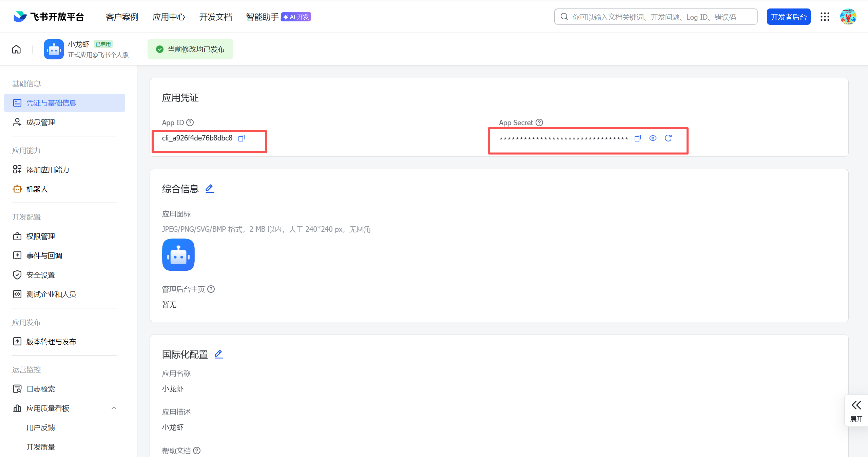The height and width of the screenshot is (457, 868).
Task: Click the 开发者后台 button
Action: [x=788, y=17]
